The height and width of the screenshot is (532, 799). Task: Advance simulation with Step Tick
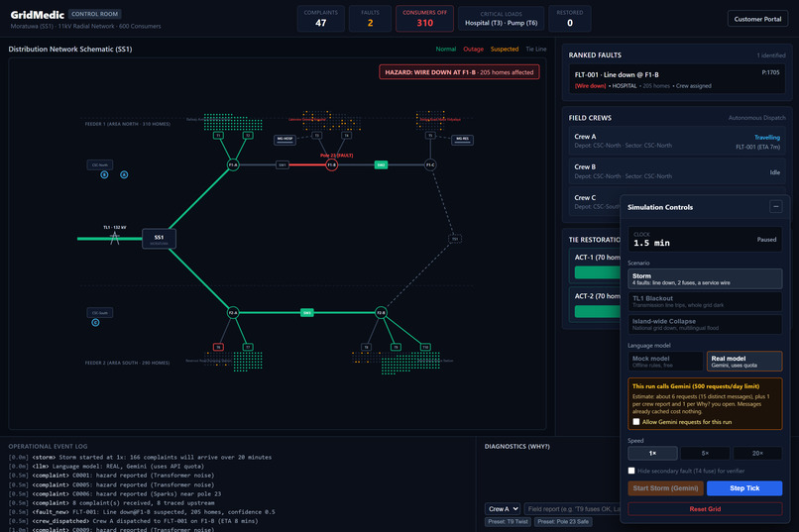[744, 488]
